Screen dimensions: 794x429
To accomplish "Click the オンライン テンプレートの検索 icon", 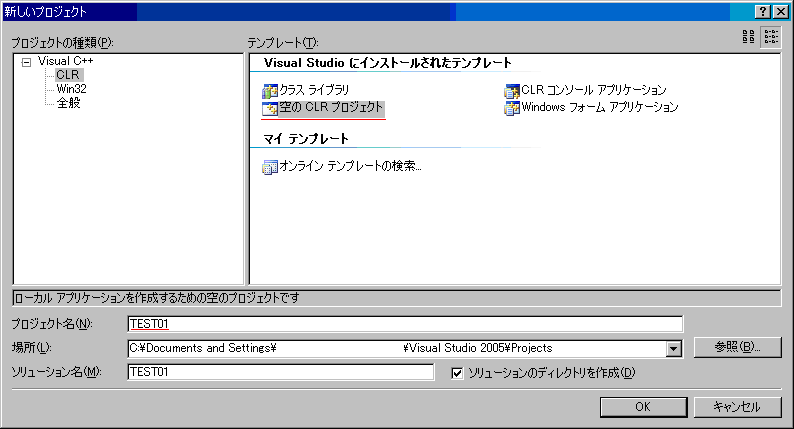I will point(269,167).
